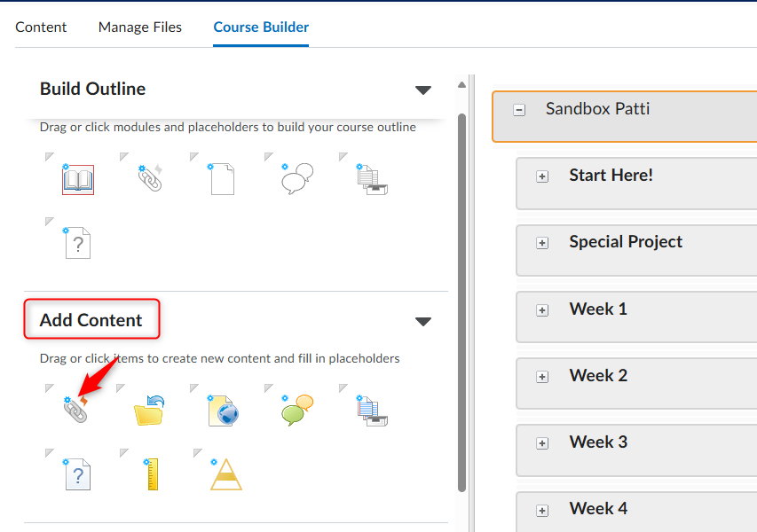Collapse the Build Outline section arrow
This screenshot has width=757, height=532.
tap(423, 90)
